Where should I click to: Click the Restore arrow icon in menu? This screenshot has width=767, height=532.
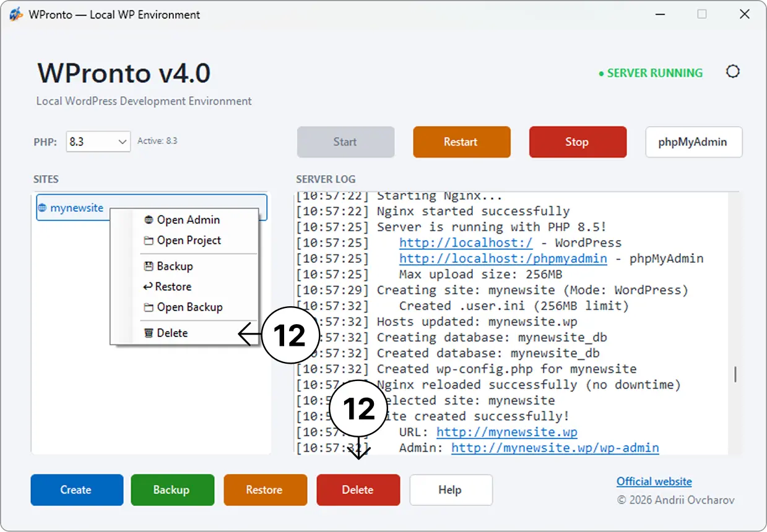pyautogui.click(x=148, y=286)
